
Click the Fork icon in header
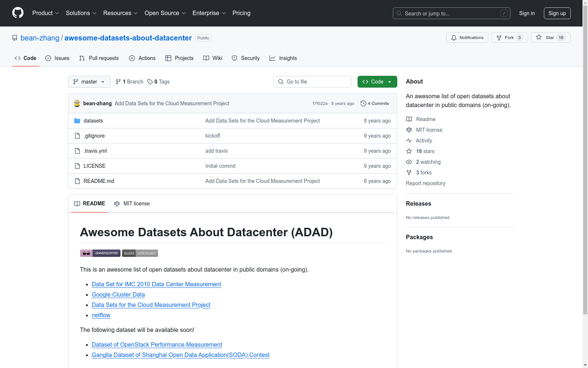(x=499, y=38)
